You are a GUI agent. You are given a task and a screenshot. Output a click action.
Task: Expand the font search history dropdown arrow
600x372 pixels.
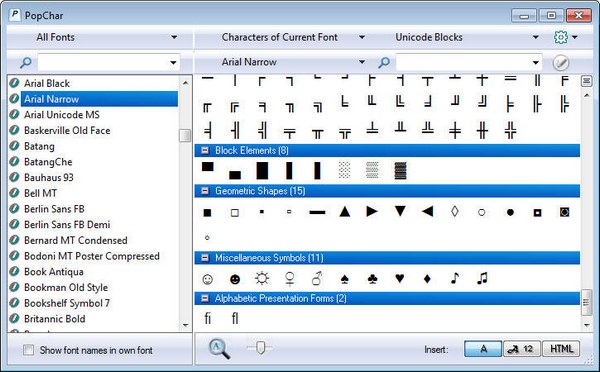click(x=173, y=62)
